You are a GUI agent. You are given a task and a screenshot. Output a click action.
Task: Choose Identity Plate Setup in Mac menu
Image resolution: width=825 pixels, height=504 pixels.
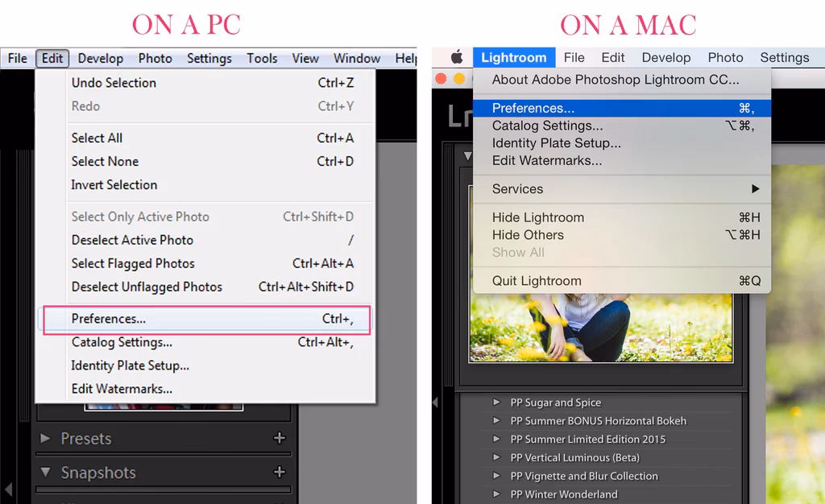(x=622, y=143)
